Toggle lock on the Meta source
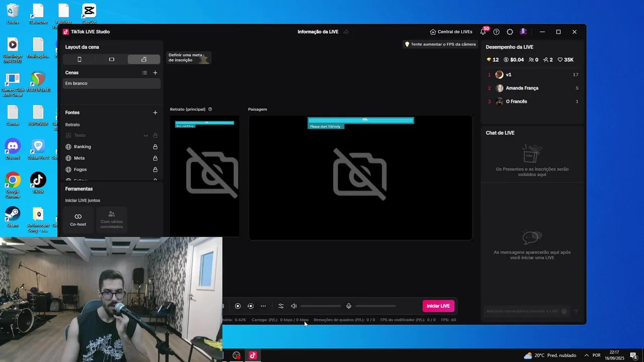This screenshot has height=362, width=644. tap(155, 158)
